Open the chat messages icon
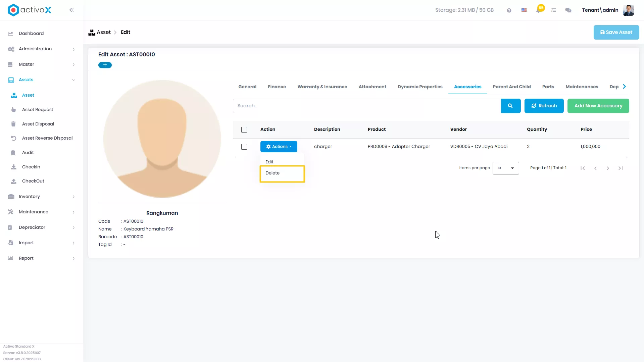 [568, 10]
